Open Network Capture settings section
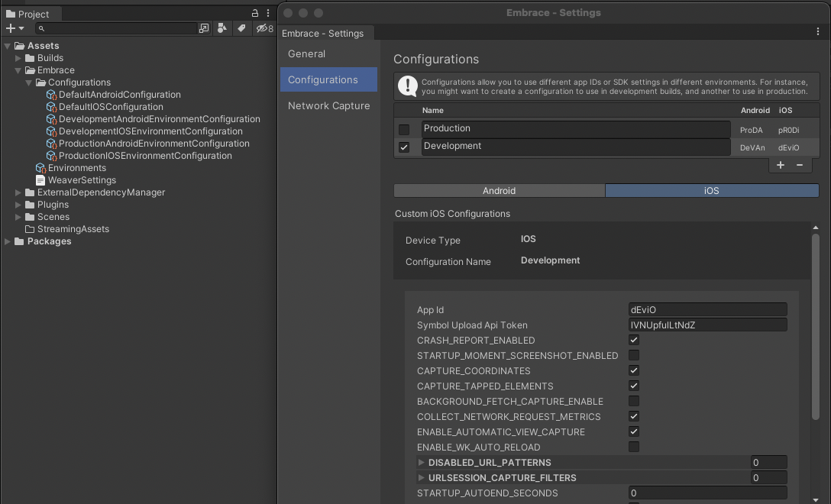This screenshot has width=831, height=504. pos(328,105)
